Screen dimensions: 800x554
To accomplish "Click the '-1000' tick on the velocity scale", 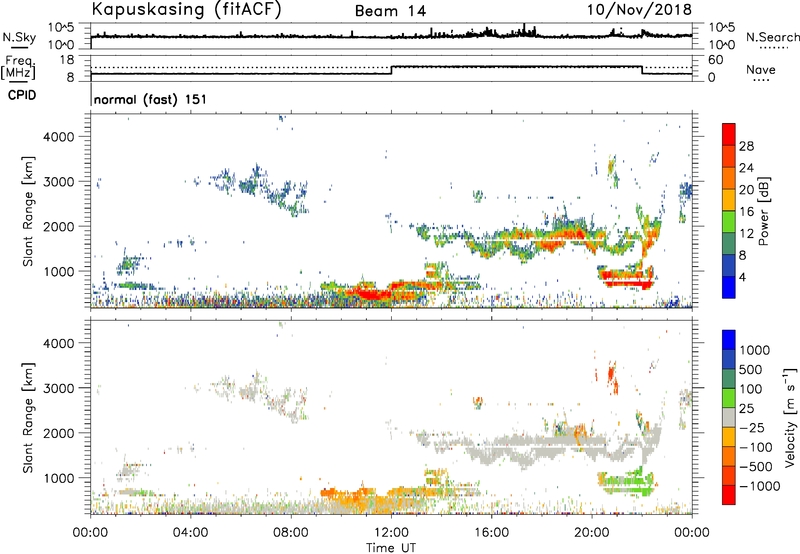I will 759,486.
